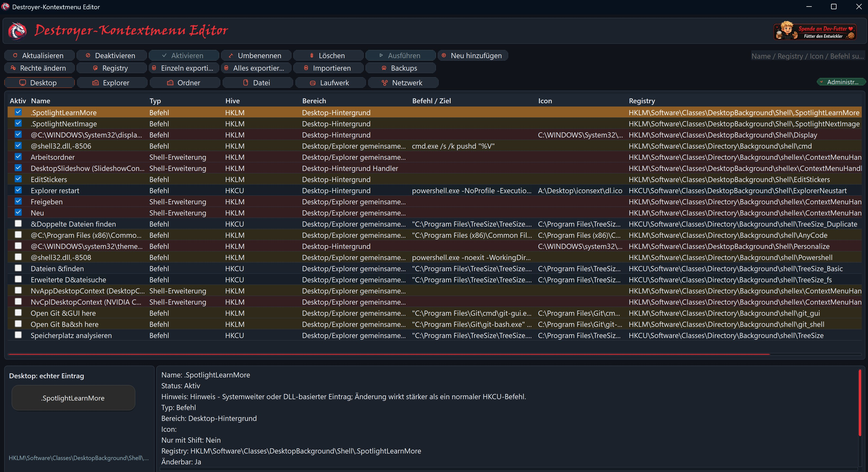Click the pencil icon on the Umbenennen button

click(x=231, y=55)
